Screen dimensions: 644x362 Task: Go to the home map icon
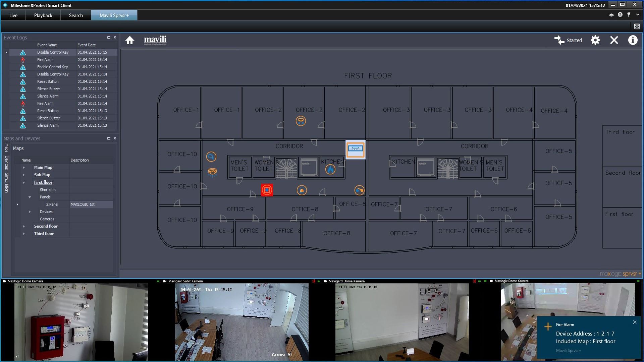pyautogui.click(x=130, y=41)
